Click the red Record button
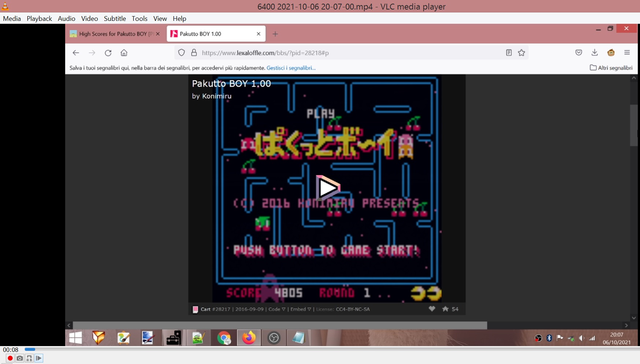640x364 pixels. pyautogui.click(x=10, y=358)
